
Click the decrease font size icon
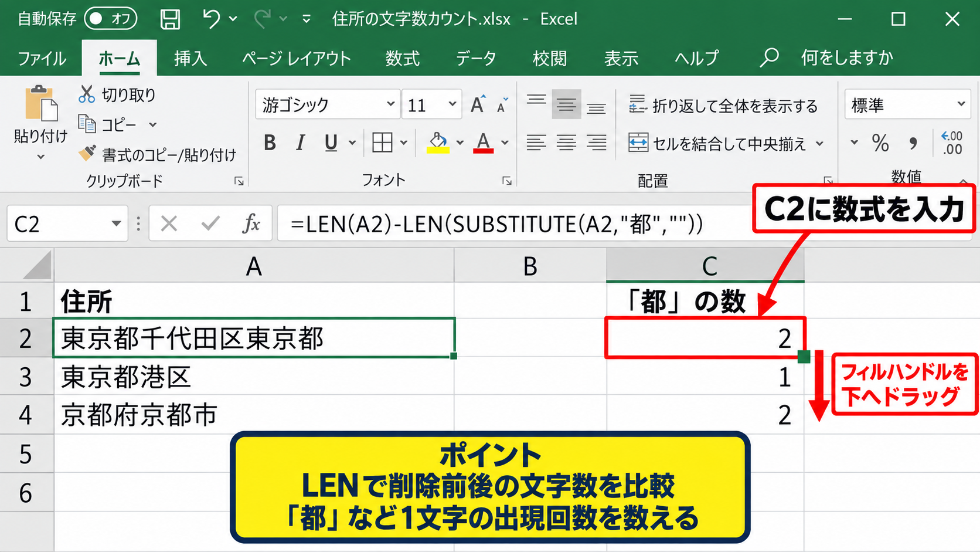coord(502,105)
